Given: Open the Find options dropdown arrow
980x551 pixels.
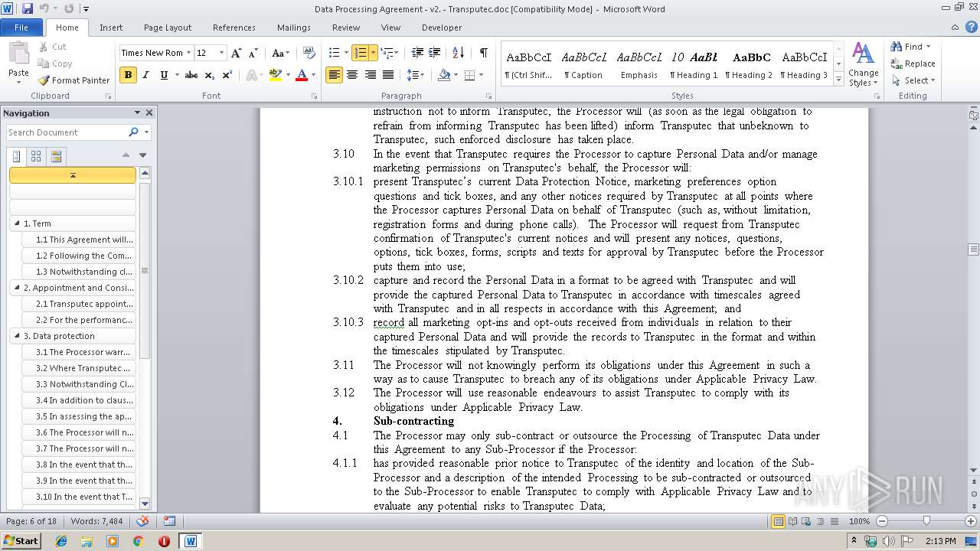Looking at the screenshot, I should pyautogui.click(x=928, y=47).
